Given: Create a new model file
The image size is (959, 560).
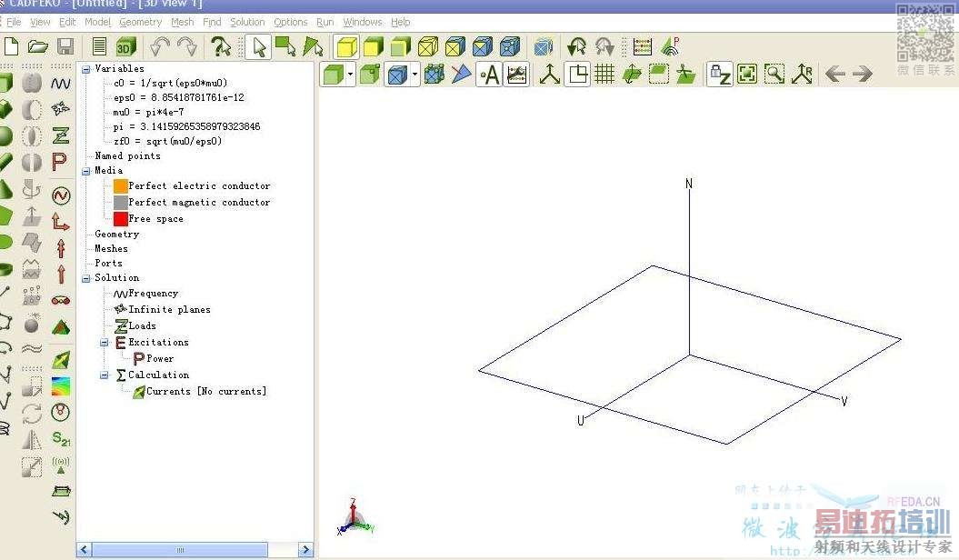Looking at the screenshot, I should click(12, 46).
